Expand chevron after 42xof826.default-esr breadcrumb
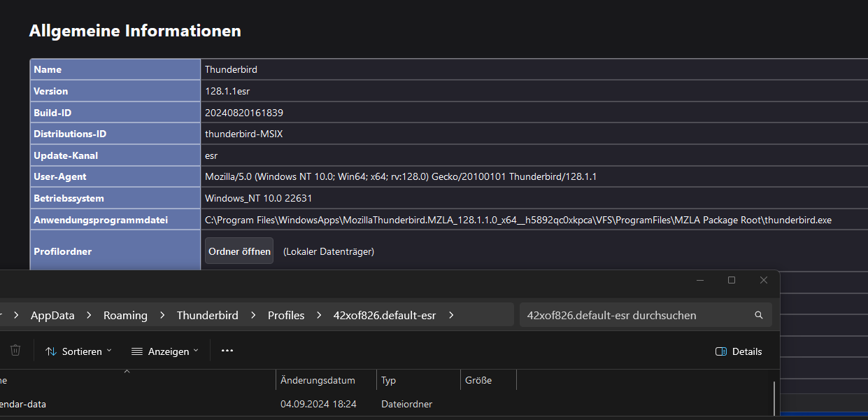 pos(451,315)
